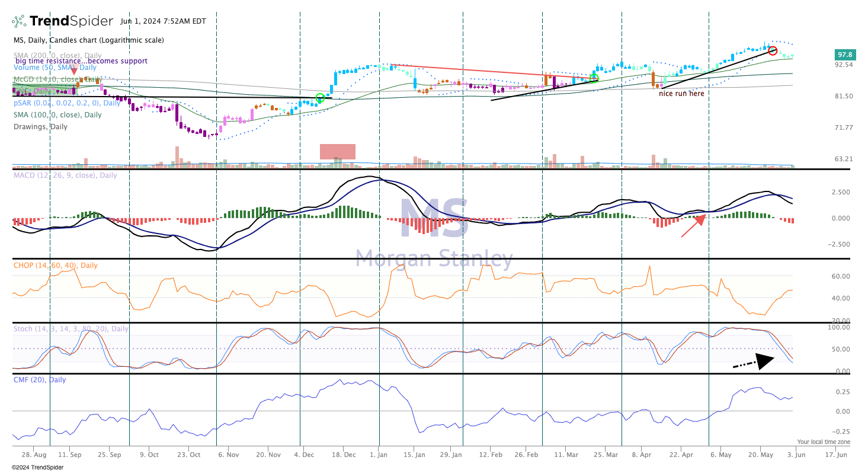Click the TrendSpider wordmark
The width and height of the screenshot is (868, 473).
pos(71,21)
